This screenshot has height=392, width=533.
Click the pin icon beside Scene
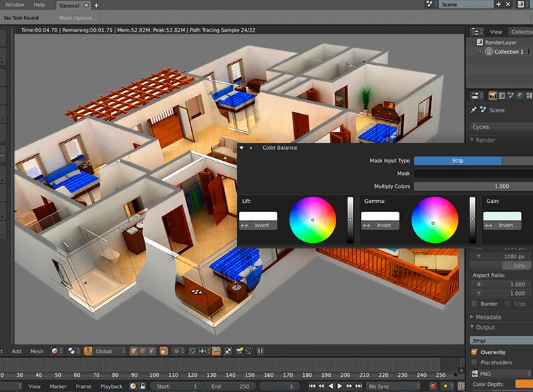tap(474, 110)
